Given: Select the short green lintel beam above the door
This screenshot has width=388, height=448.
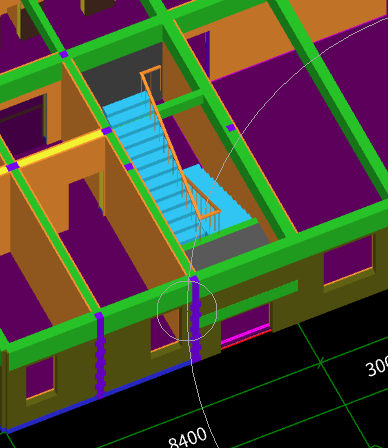Looking at the screenshot, I should (249, 304).
